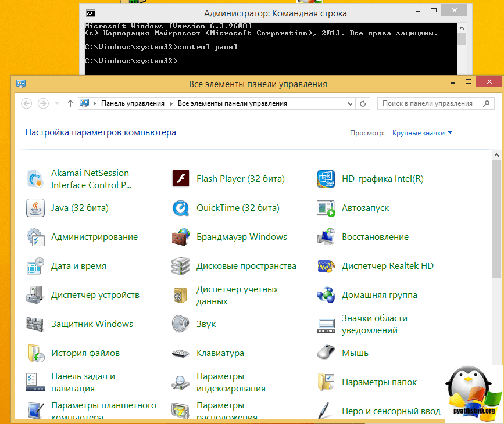Open Восстановление options

(376, 236)
